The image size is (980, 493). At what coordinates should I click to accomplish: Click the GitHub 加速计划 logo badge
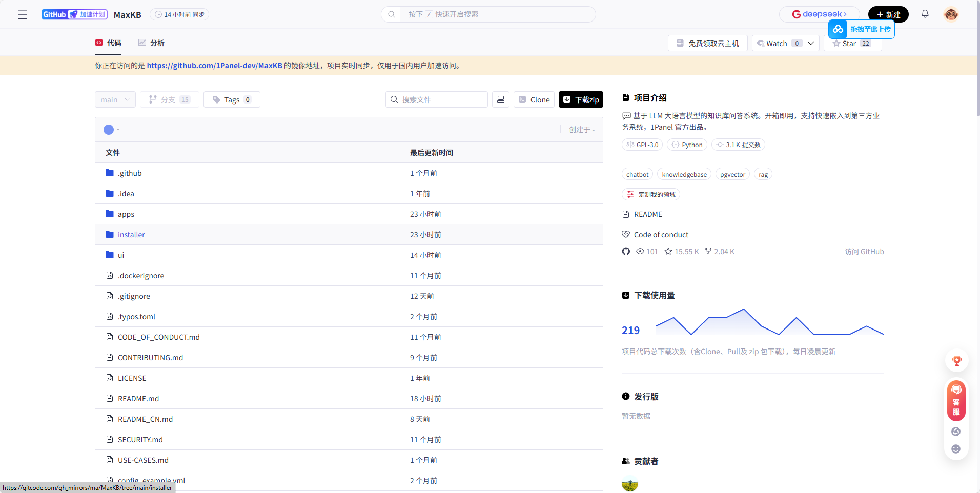(x=74, y=14)
